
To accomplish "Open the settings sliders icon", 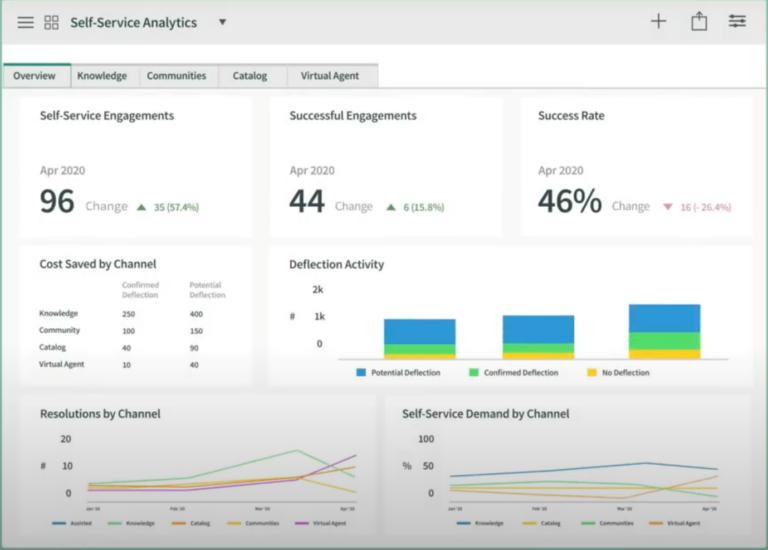I will click(x=737, y=21).
